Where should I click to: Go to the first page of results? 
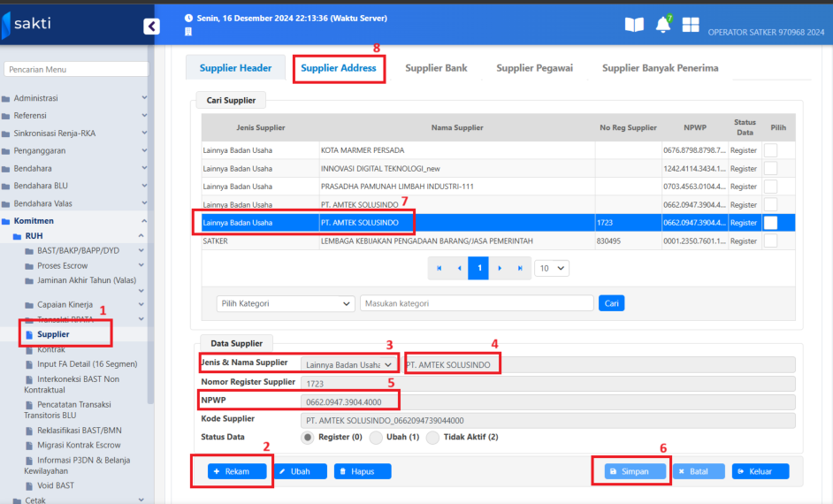pyautogui.click(x=438, y=268)
